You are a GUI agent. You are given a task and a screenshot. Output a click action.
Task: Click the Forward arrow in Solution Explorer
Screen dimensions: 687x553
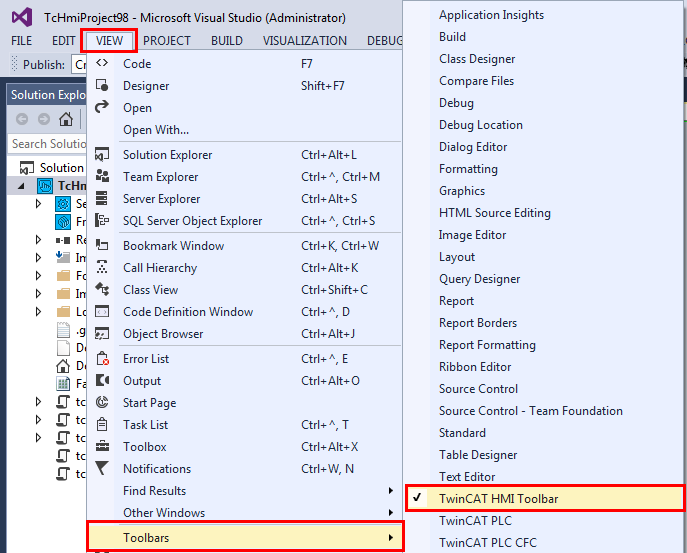44,119
